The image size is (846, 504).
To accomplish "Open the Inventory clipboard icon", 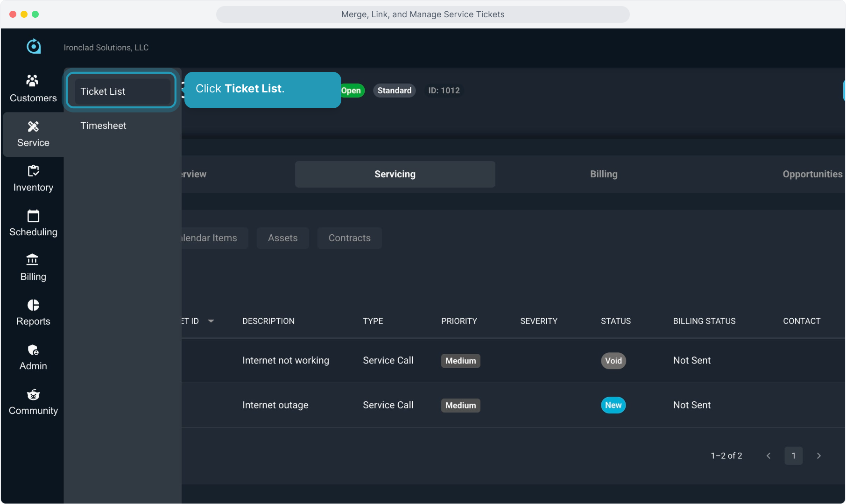I will point(33,171).
